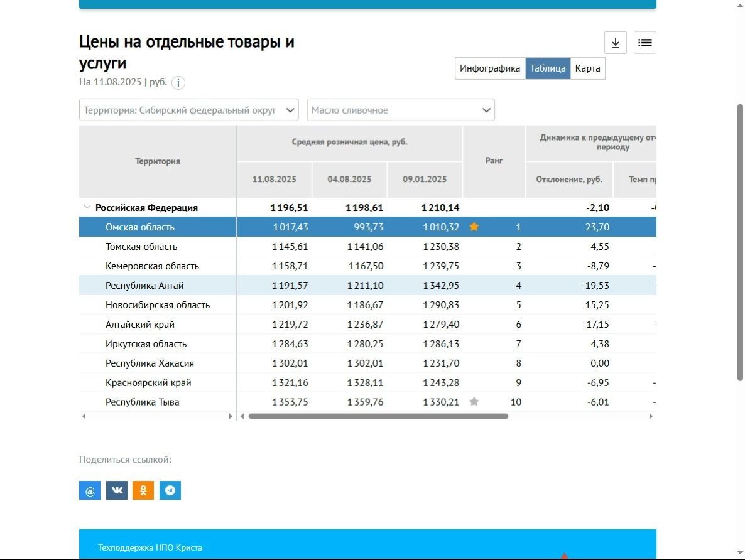Switch to Инфографика view

point(490,68)
